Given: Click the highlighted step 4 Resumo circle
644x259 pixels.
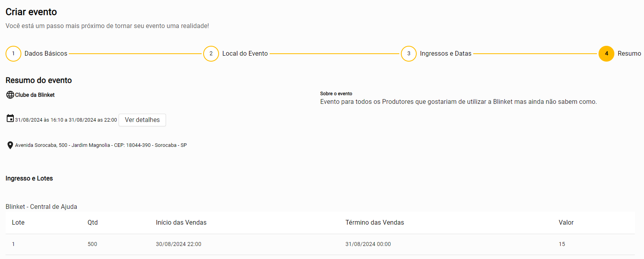Looking at the screenshot, I should (x=606, y=54).
